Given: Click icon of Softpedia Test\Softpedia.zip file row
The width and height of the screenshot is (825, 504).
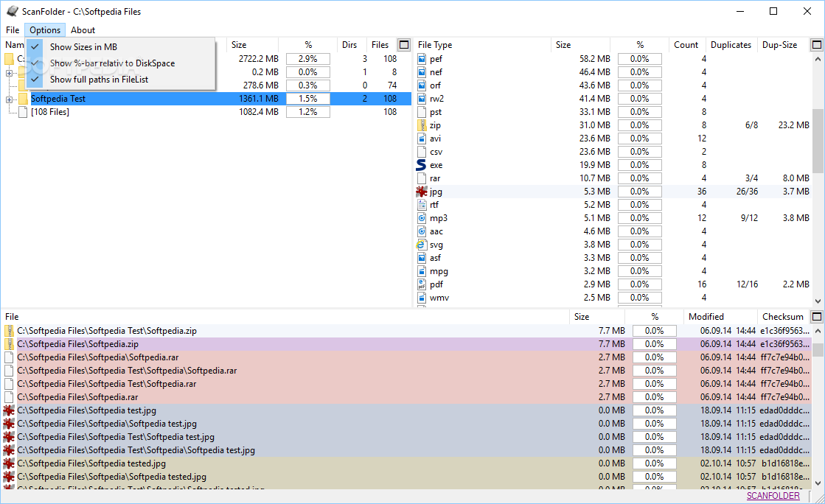Looking at the screenshot, I should [x=9, y=331].
